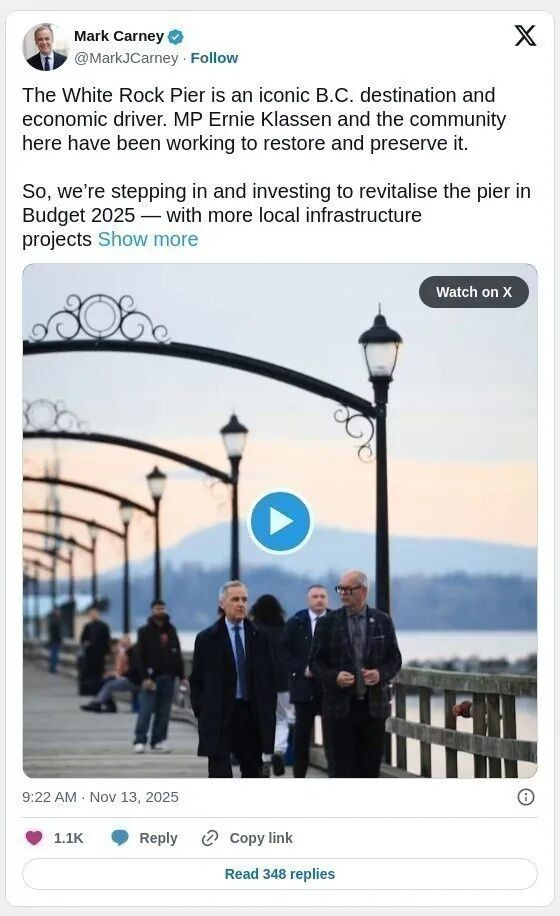
Task: Expand tweet text with Show more
Action: [148, 240]
